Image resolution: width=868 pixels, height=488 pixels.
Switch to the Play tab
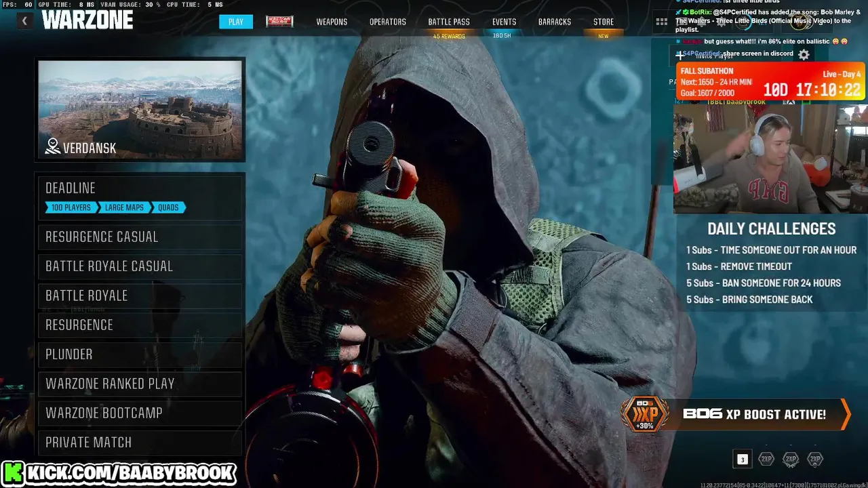[x=236, y=22]
